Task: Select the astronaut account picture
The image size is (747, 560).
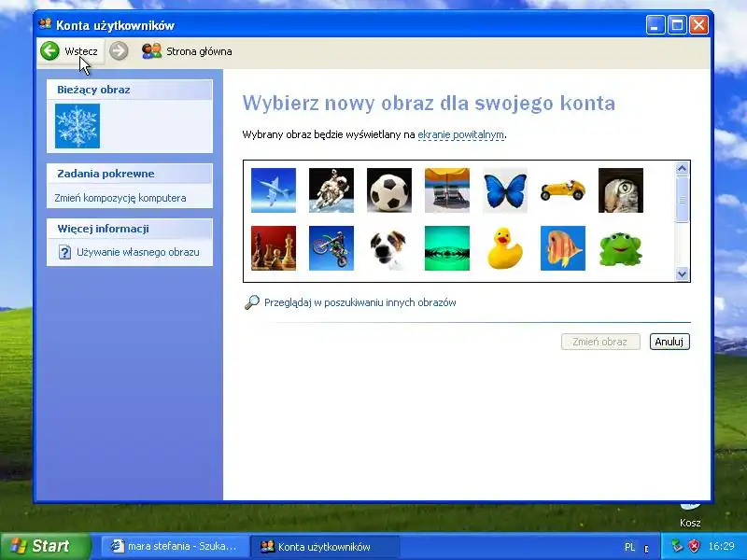Action: point(331,190)
